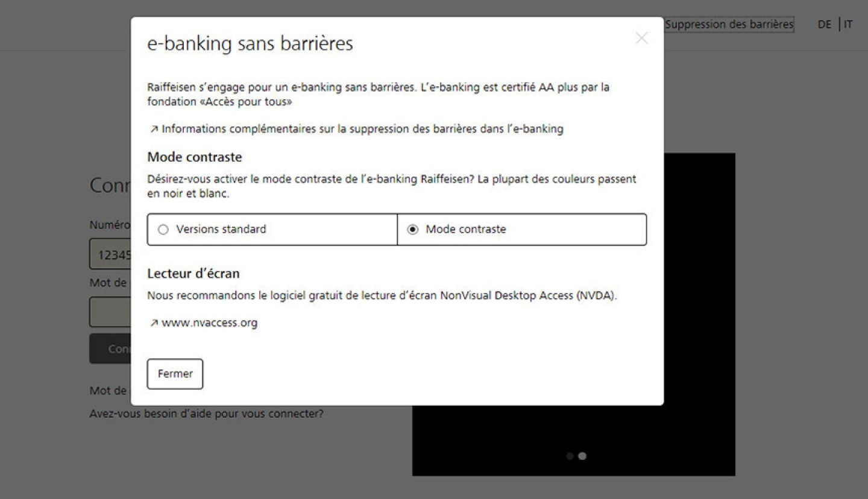Click the contract number input field behind the dialog
This screenshot has height=499, width=868.
coord(110,254)
